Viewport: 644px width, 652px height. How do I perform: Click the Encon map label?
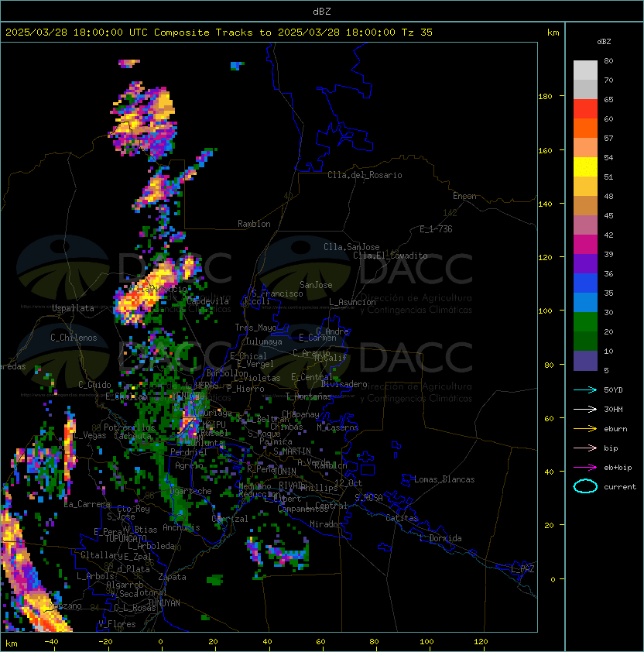(464, 196)
